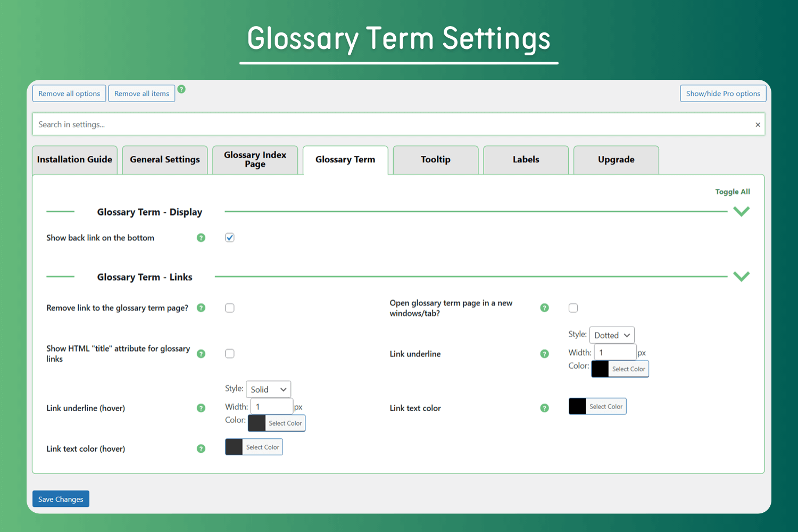Open the Solid hover underline style dropdown

268,389
